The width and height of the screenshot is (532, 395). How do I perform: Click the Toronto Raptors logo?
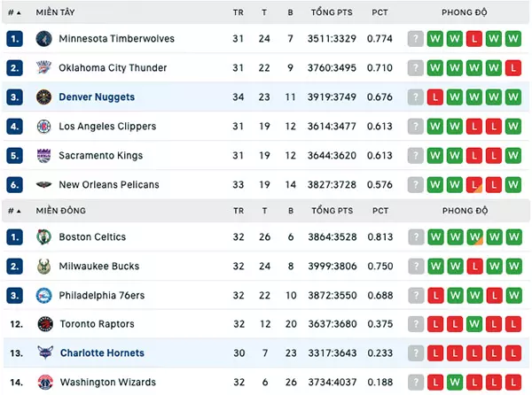45,324
